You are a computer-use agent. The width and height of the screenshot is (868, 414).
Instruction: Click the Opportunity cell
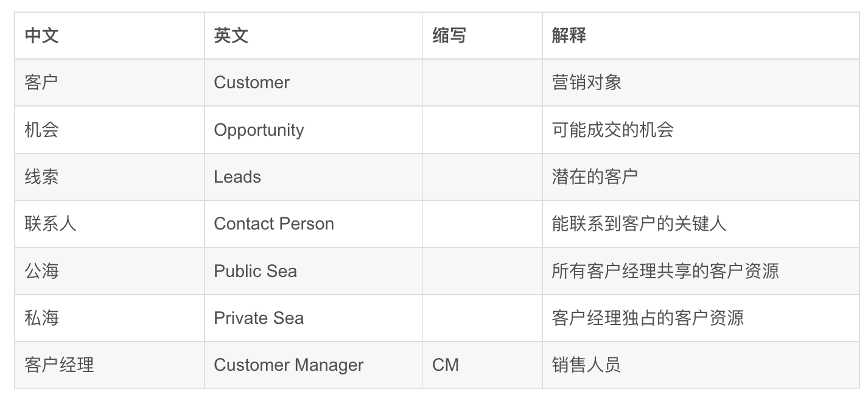pos(313,130)
